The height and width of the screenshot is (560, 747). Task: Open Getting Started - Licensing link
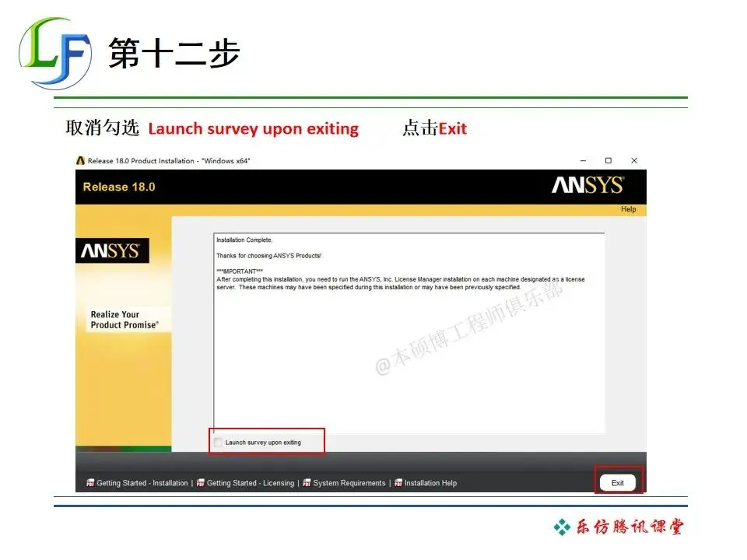click(x=251, y=483)
